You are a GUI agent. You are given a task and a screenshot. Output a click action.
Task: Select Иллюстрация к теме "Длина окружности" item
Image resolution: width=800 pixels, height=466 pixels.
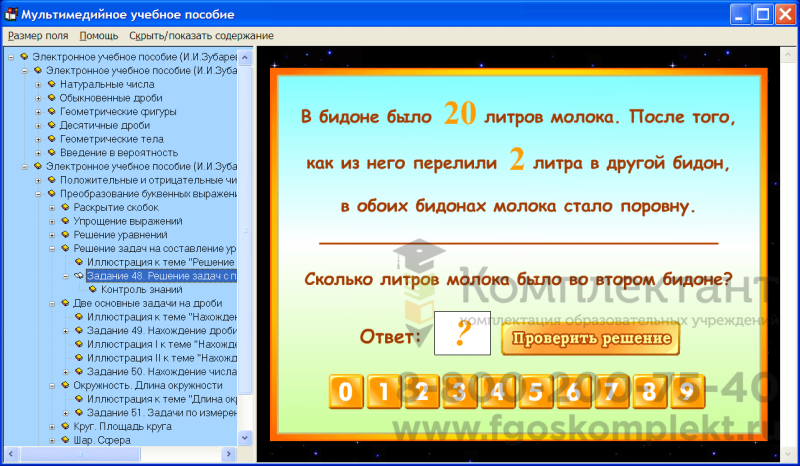coord(162,400)
